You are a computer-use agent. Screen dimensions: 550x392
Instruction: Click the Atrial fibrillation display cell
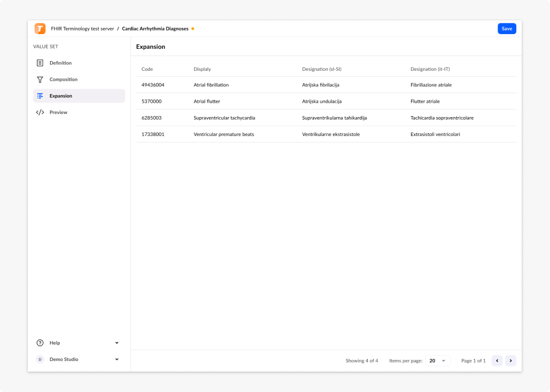[x=211, y=85]
